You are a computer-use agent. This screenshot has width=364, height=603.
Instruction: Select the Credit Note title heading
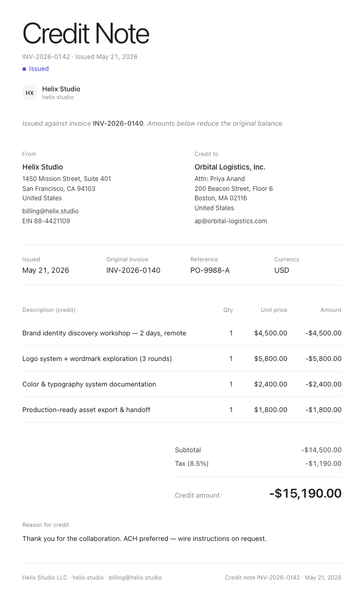coord(86,33)
